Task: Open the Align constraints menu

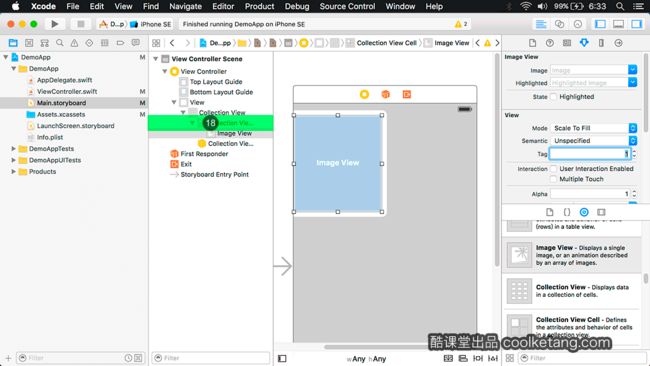Action: (x=463, y=358)
